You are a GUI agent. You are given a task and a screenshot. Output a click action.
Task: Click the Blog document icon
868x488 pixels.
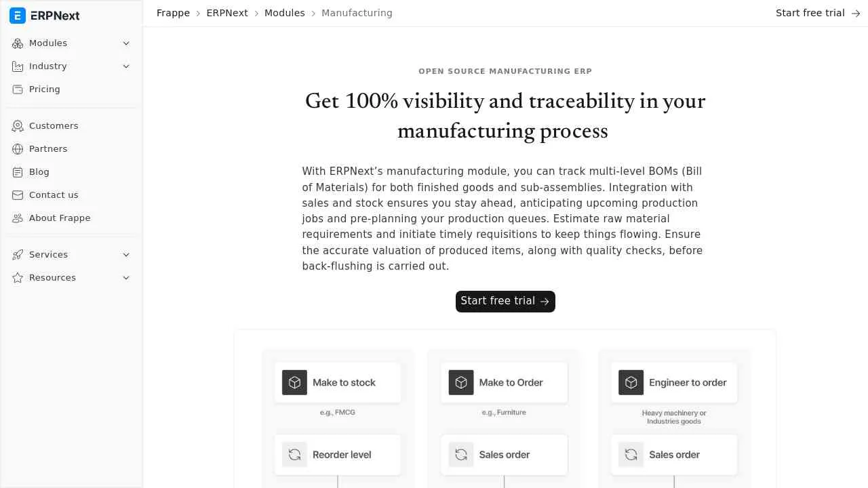(18, 172)
